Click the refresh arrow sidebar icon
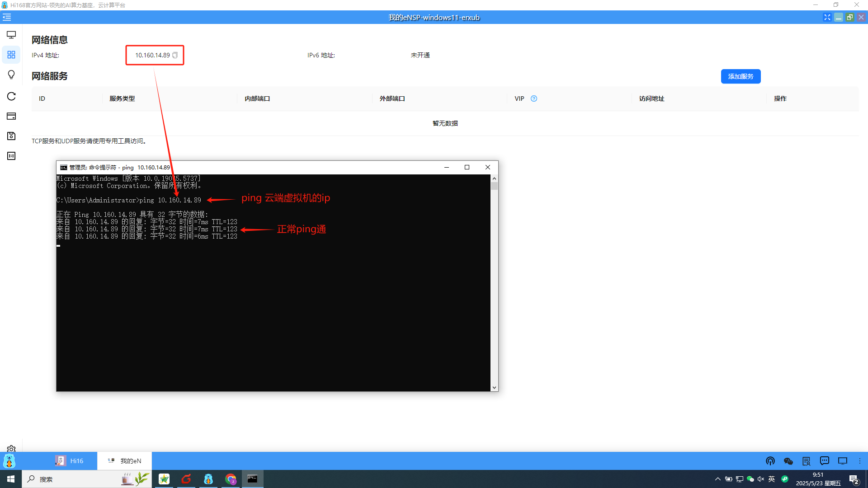The image size is (868, 488). [11, 96]
